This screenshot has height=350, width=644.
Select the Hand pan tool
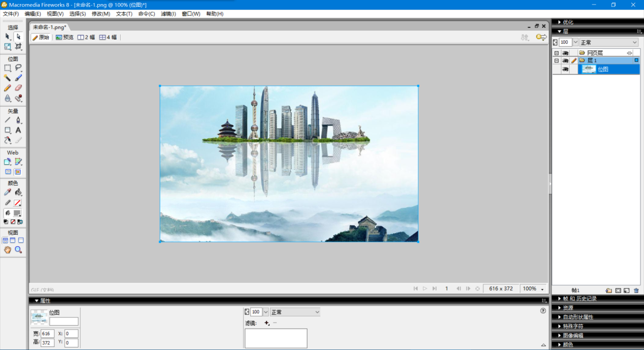[8, 250]
